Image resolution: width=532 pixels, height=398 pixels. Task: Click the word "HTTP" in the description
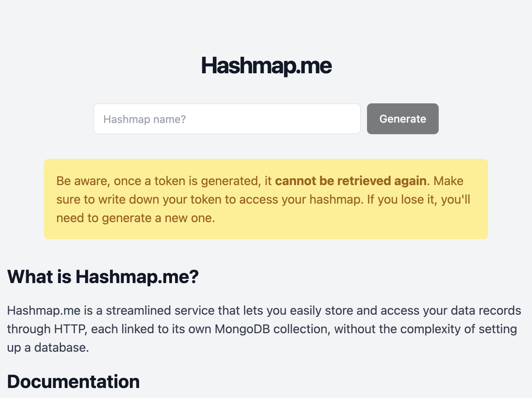click(70, 329)
